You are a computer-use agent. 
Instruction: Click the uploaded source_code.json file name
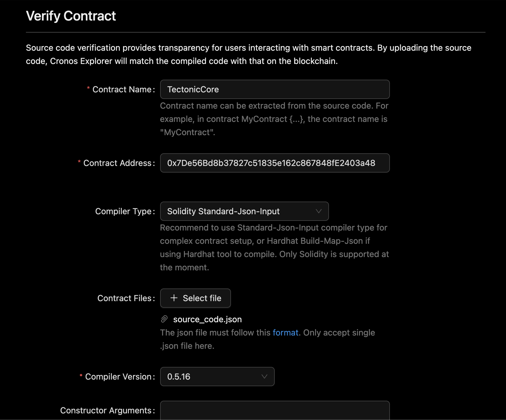click(207, 319)
